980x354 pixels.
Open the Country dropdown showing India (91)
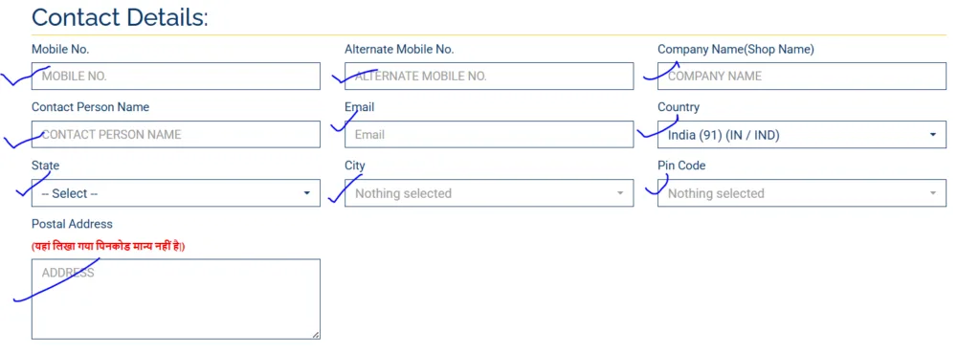[x=802, y=134]
